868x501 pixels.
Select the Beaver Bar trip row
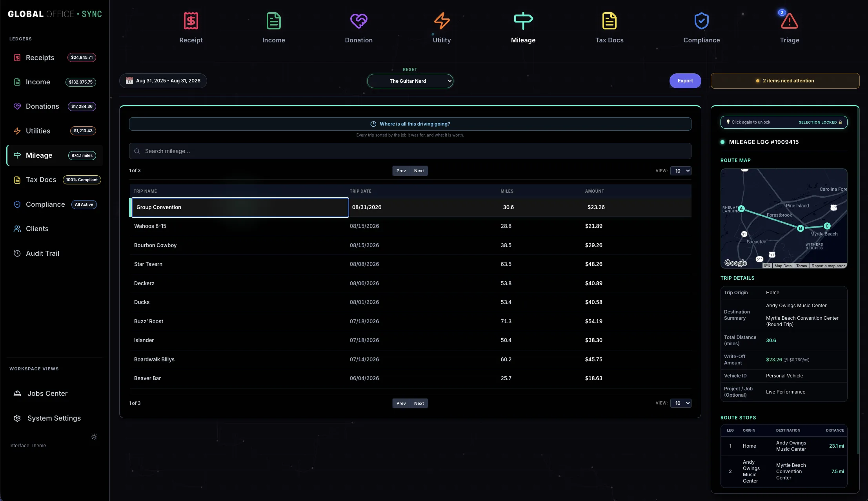coord(410,379)
